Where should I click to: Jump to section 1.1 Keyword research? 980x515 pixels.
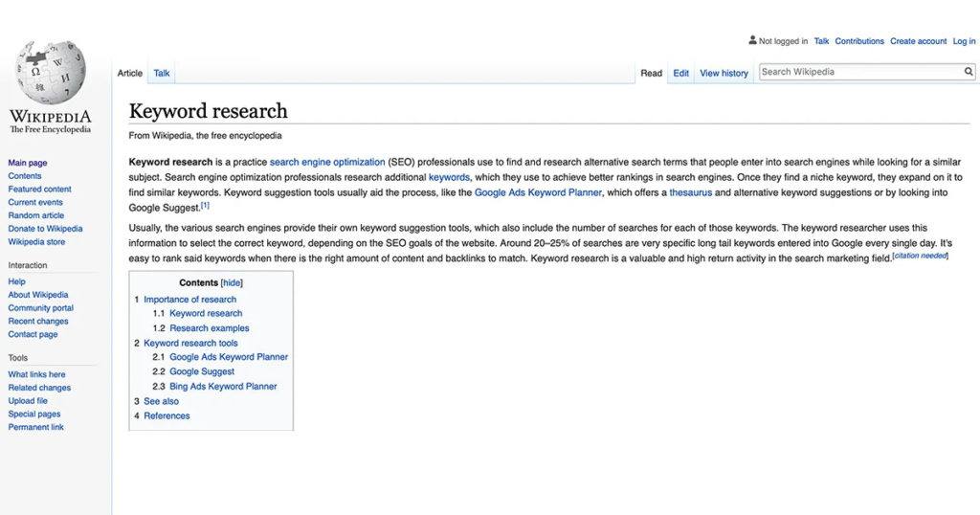206,313
